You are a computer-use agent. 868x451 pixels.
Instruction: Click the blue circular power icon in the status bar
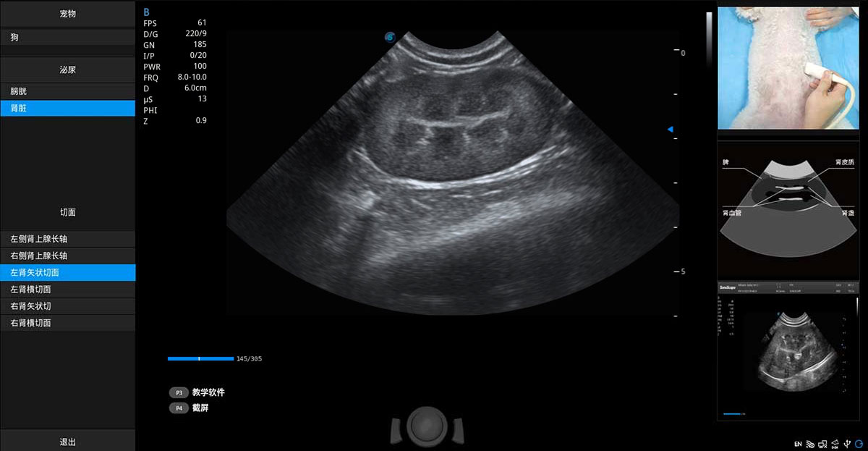click(x=859, y=443)
